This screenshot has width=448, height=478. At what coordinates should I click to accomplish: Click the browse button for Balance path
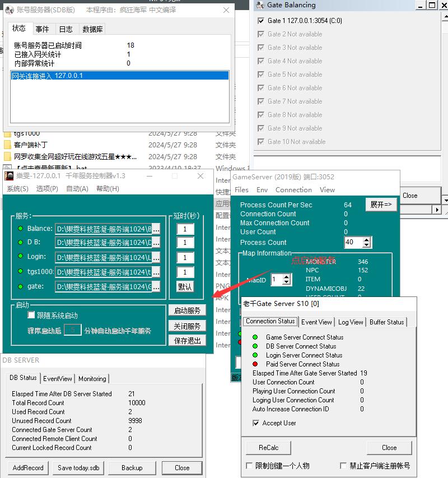[156, 229]
